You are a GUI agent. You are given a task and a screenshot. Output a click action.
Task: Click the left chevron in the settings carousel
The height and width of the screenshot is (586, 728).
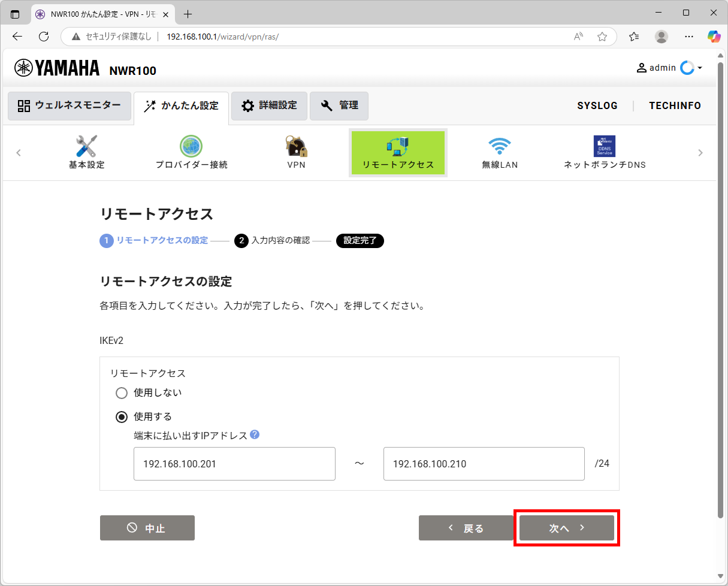(x=19, y=153)
